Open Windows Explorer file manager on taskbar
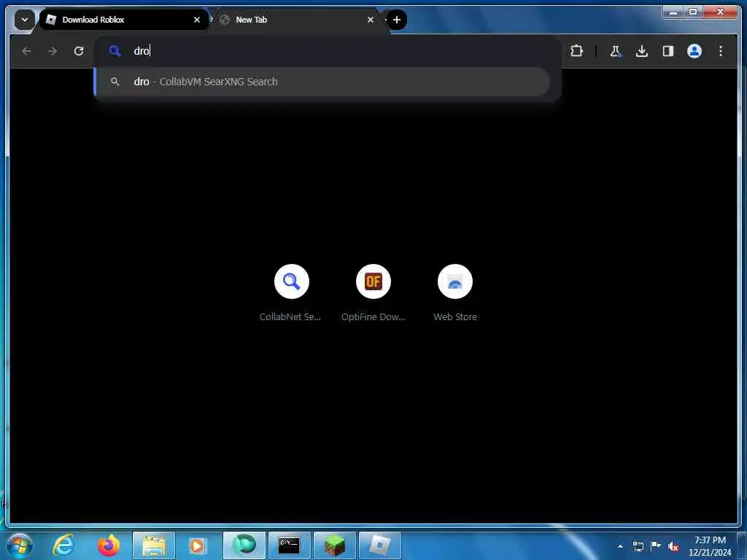 point(154,545)
